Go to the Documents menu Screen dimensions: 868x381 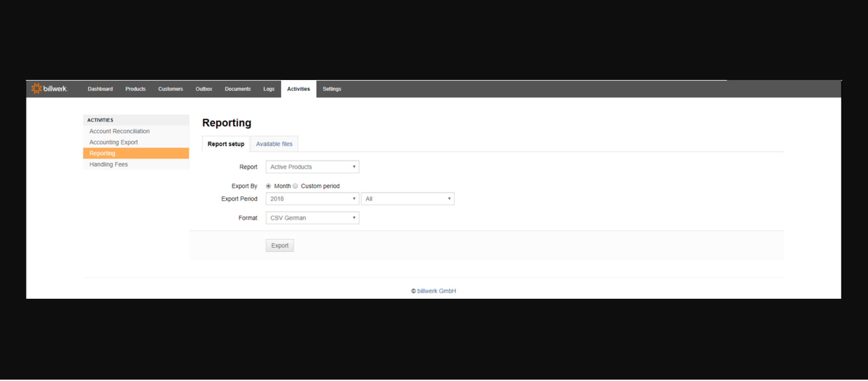(238, 89)
